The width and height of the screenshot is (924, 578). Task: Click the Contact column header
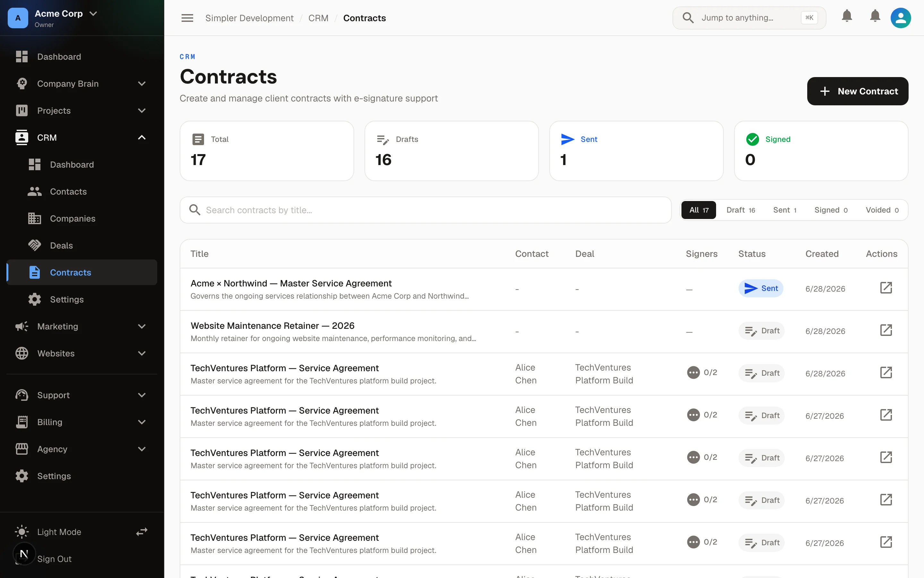(532, 254)
